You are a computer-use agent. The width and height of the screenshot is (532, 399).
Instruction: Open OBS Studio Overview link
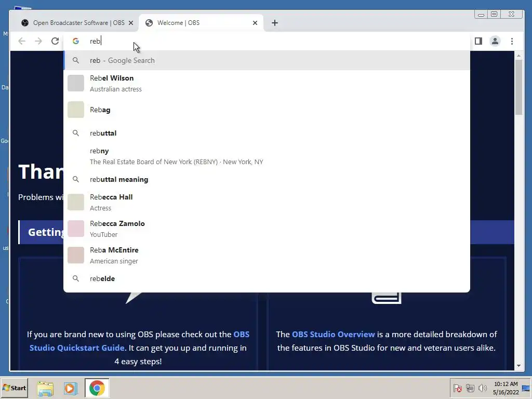click(333, 334)
